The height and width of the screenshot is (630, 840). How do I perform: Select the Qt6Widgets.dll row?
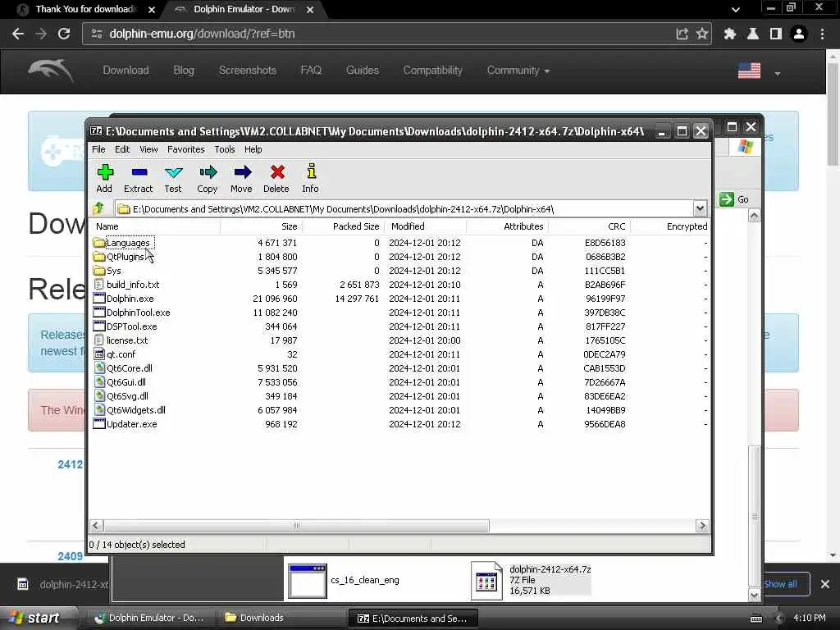point(399,410)
